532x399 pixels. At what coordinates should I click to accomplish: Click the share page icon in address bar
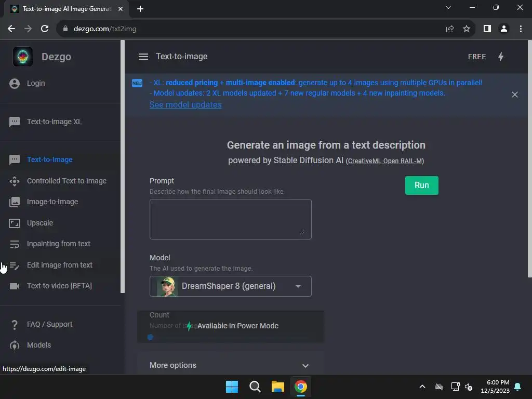point(450,29)
